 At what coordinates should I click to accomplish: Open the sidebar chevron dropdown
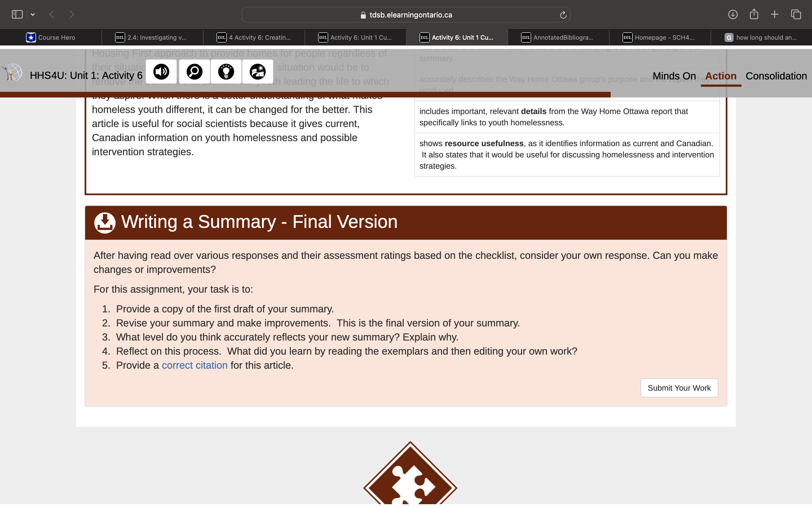click(32, 14)
